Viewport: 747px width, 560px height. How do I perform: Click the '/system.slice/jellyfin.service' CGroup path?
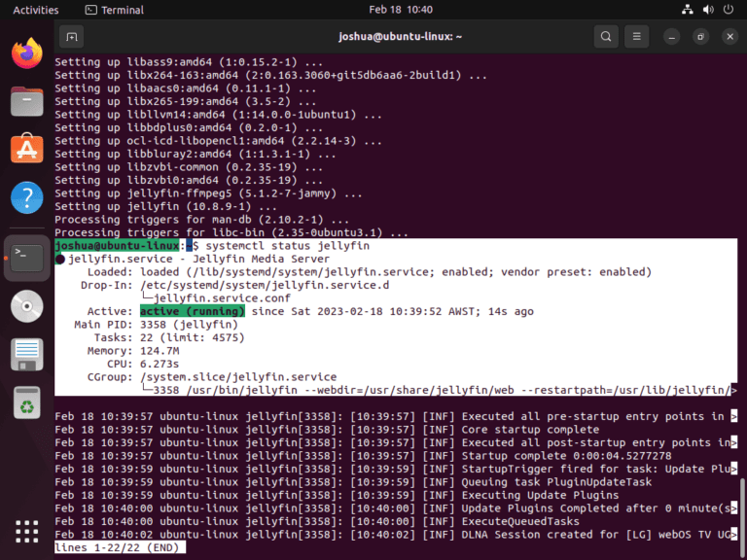click(238, 377)
